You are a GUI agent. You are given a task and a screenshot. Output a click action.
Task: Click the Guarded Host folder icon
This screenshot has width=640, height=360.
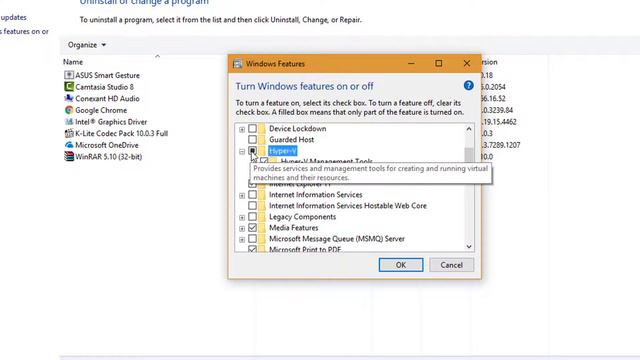(262, 140)
